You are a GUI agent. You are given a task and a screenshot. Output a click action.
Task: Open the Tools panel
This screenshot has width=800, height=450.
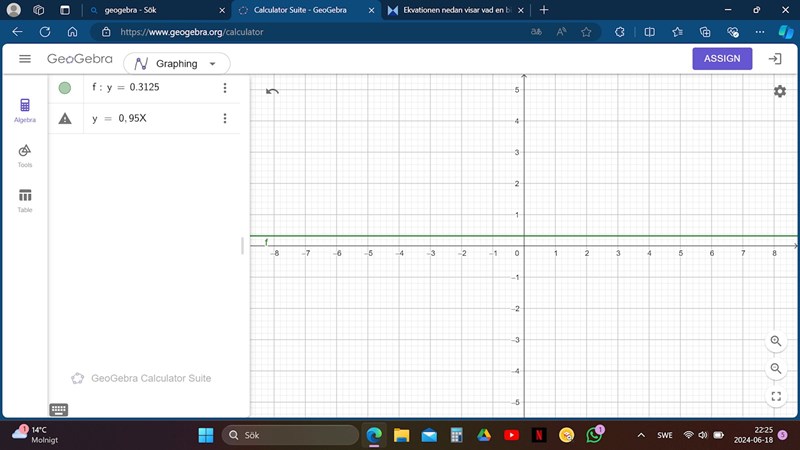[x=25, y=154]
